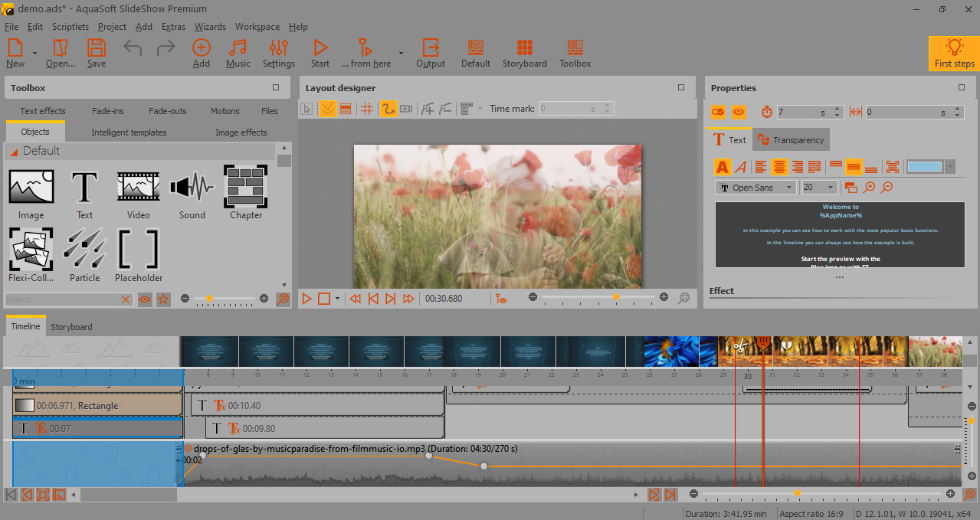Click the Open project icon

(60, 53)
